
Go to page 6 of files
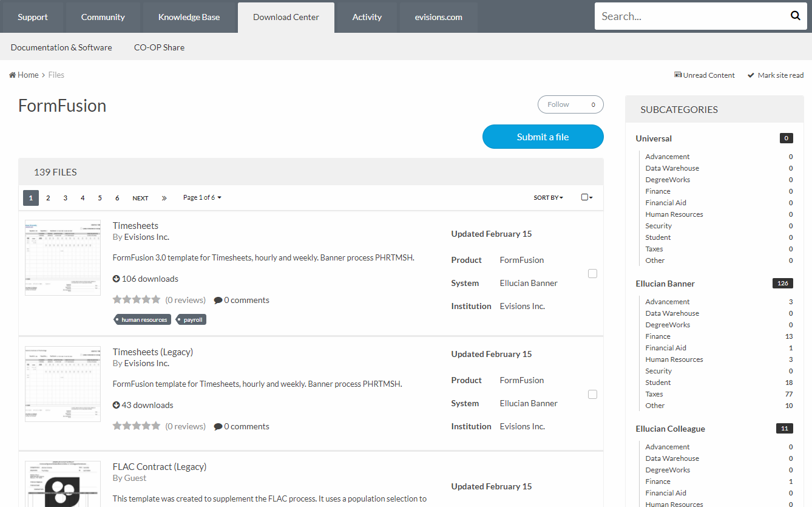(x=117, y=198)
